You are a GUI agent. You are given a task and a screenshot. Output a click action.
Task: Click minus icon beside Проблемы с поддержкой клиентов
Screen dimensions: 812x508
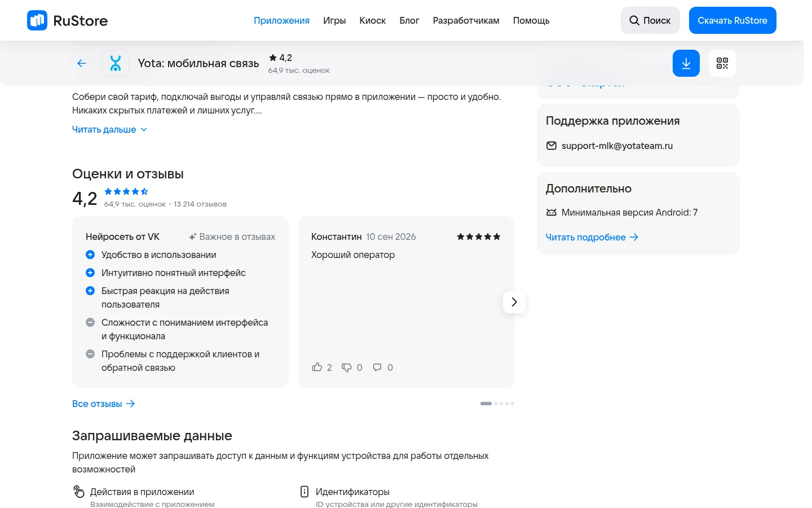[90, 354]
